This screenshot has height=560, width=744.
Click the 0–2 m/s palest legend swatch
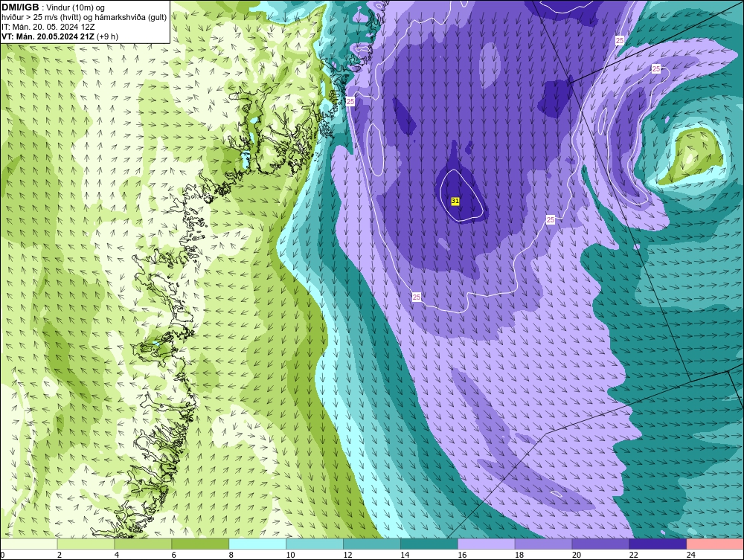click(x=29, y=544)
